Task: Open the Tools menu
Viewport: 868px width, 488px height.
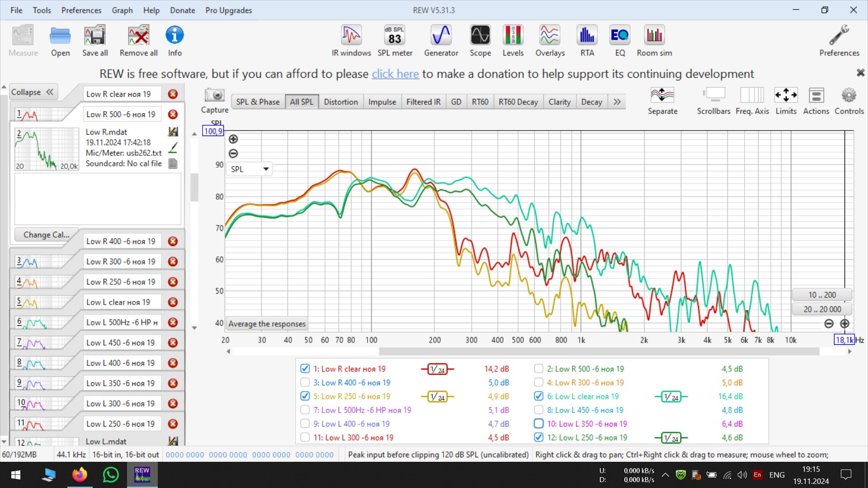Action: (x=42, y=10)
